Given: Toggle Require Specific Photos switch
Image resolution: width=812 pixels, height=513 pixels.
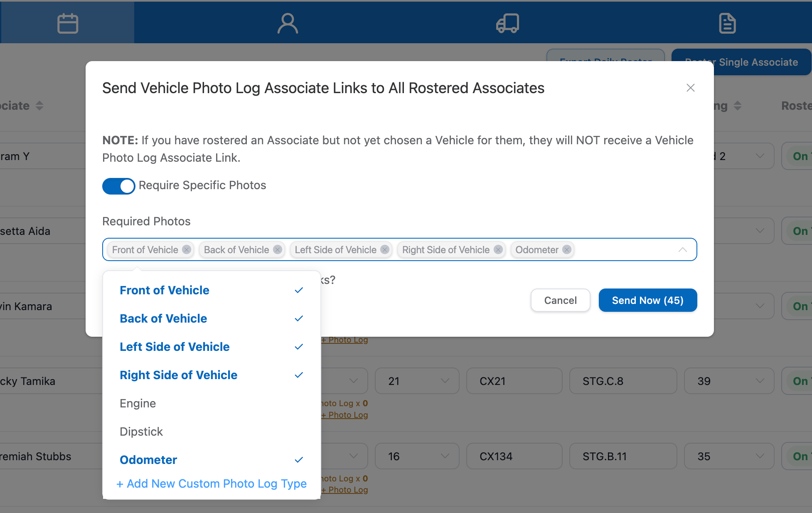Looking at the screenshot, I should point(119,186).
